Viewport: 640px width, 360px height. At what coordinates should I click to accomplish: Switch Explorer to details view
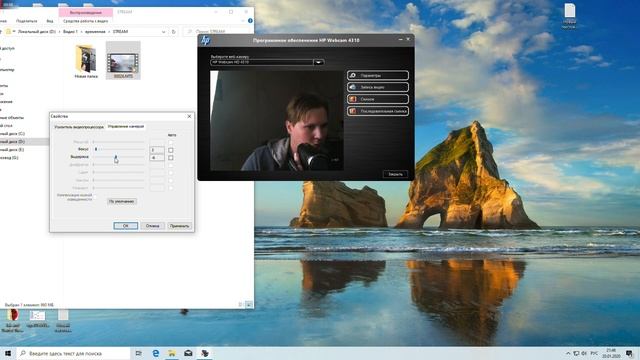240,304
